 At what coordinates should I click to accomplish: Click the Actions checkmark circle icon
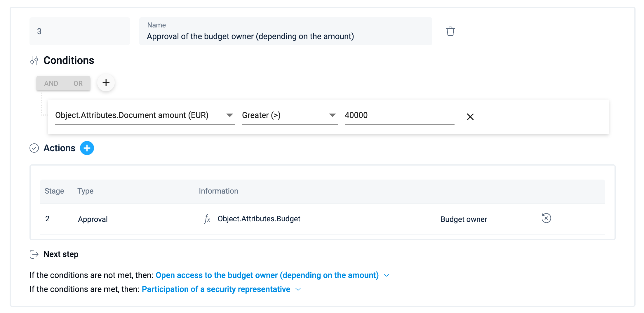pos(34,148)
